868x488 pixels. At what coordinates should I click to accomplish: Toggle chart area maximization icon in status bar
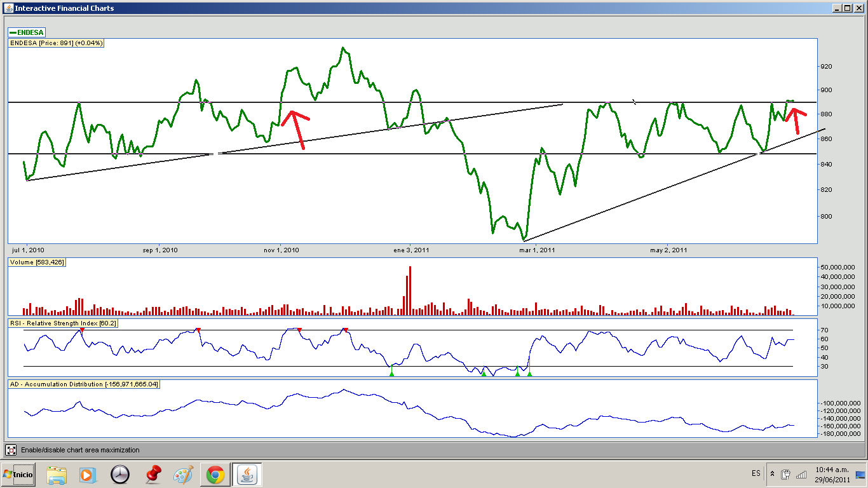click(11, 450)
